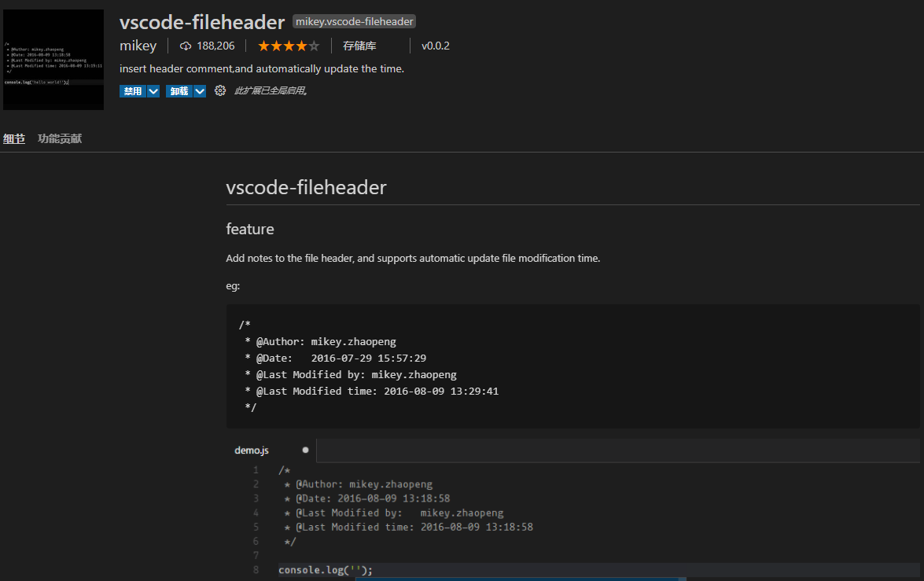This screenshot has width=924, height=581.
Task: Click the extension title in the header
Action: (x=202, y=22)
